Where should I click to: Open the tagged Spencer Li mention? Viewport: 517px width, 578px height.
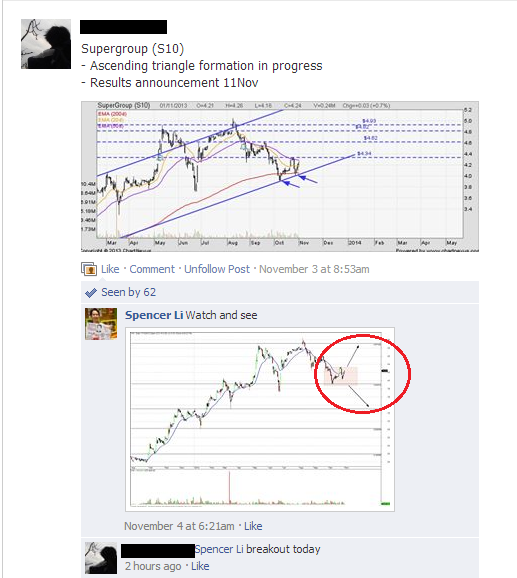click(x=219, y=549)
